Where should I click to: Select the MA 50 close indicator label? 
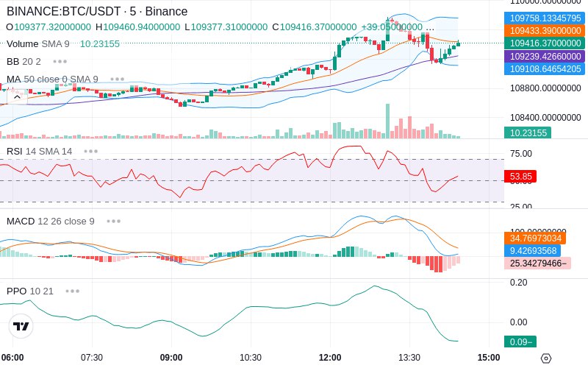tap(52, 79)
